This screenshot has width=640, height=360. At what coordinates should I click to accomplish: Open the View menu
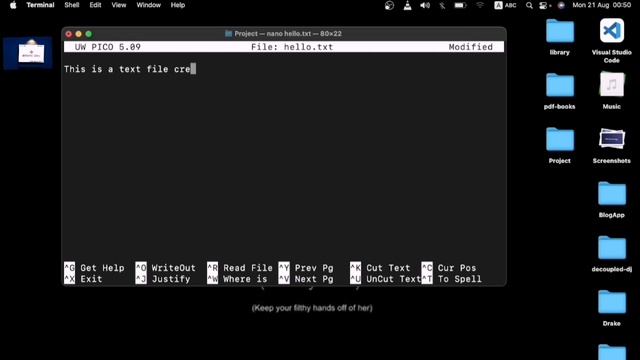pyautogui.click(x=119, y=5)
